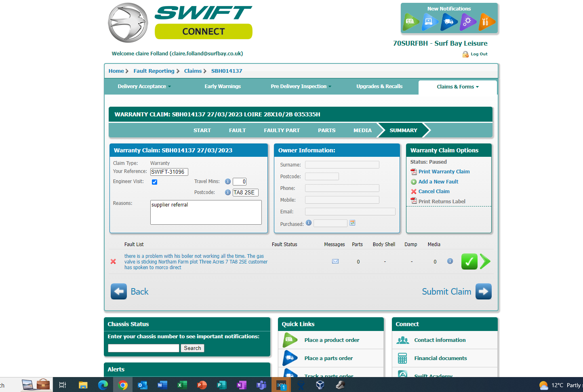Click the chassis Search button
Screen dimensions: 583x392
coord(192,348)
